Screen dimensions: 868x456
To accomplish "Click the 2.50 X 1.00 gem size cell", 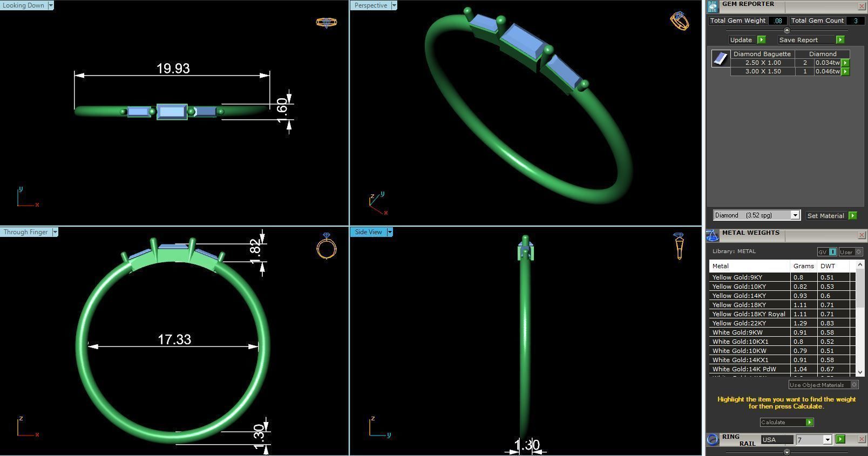I will tap(763, 63).
